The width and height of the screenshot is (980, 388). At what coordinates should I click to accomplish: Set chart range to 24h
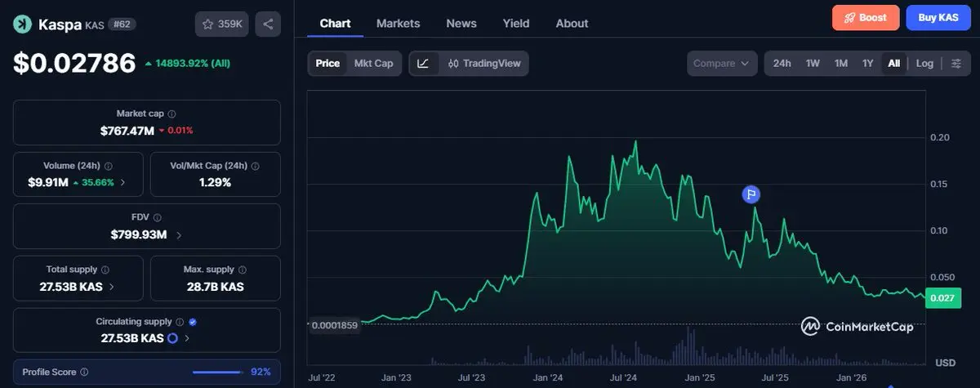click(x=782, y=63)
